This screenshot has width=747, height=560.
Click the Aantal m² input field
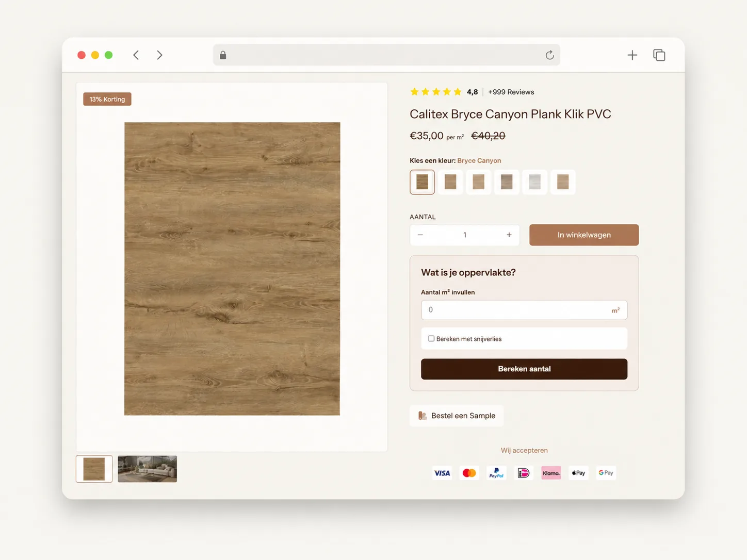pyautogui.click(x=524, y=310)
